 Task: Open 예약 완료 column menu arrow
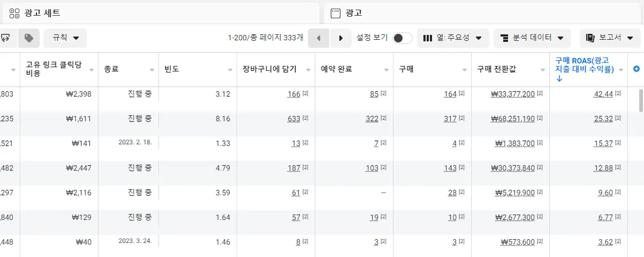tap(386, 70)
